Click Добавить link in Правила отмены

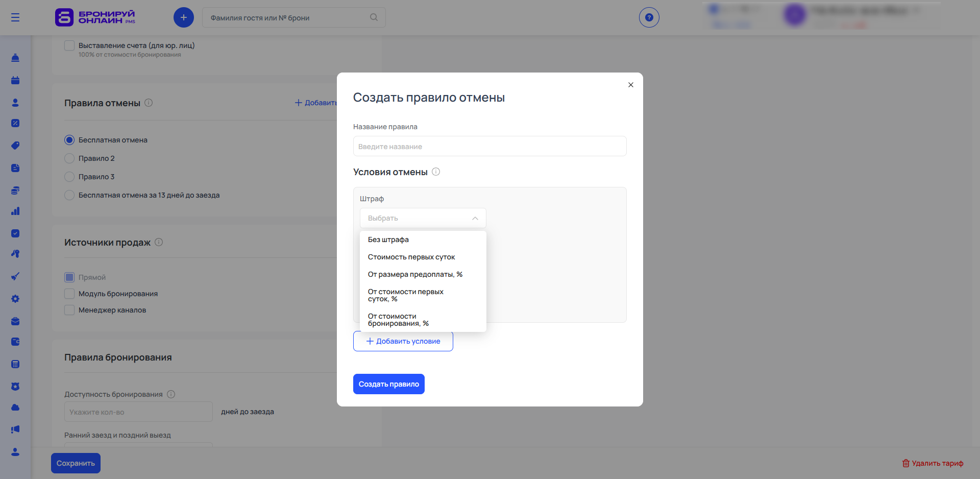coord(315,103)
